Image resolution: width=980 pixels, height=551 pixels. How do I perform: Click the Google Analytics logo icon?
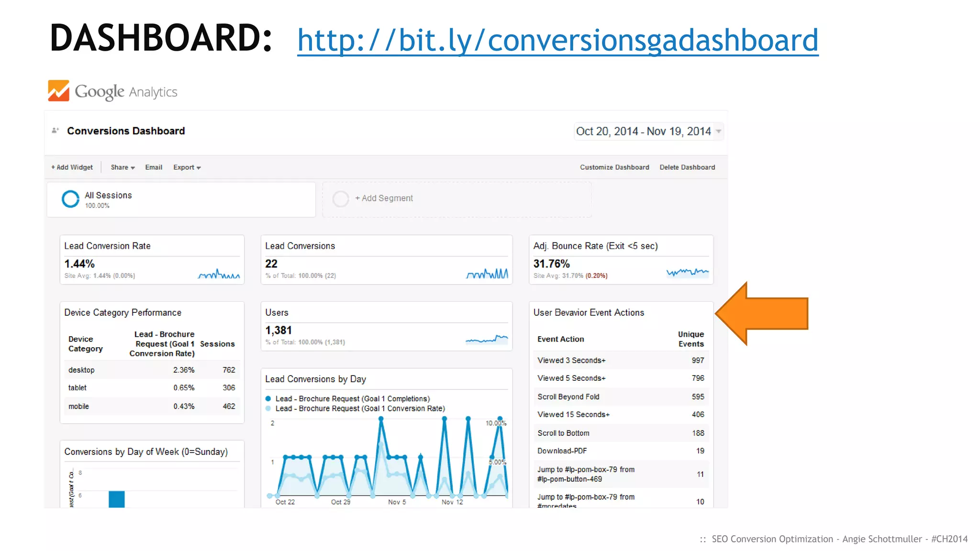point(58,91)
